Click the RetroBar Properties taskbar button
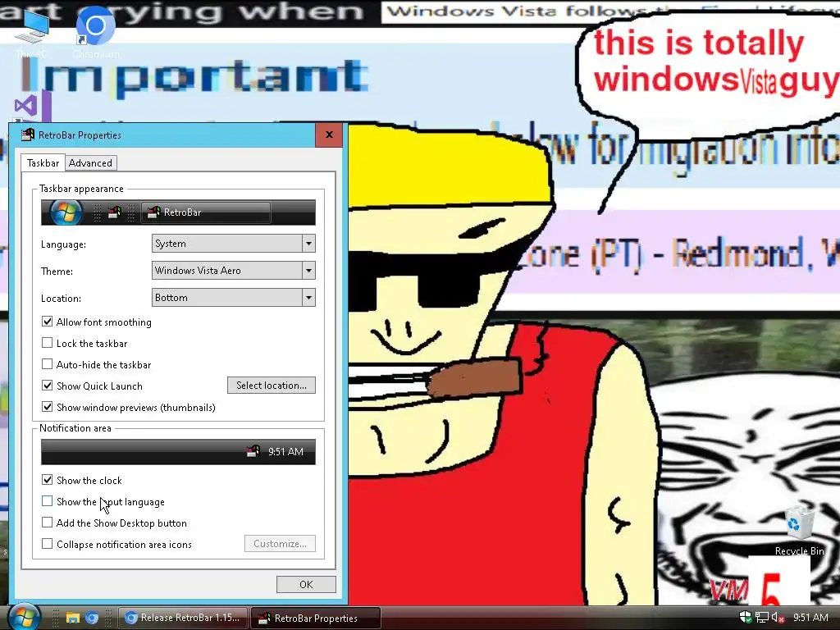Viewport: 840px width, 630px height. pyautogui.click(x=316, y=619)
